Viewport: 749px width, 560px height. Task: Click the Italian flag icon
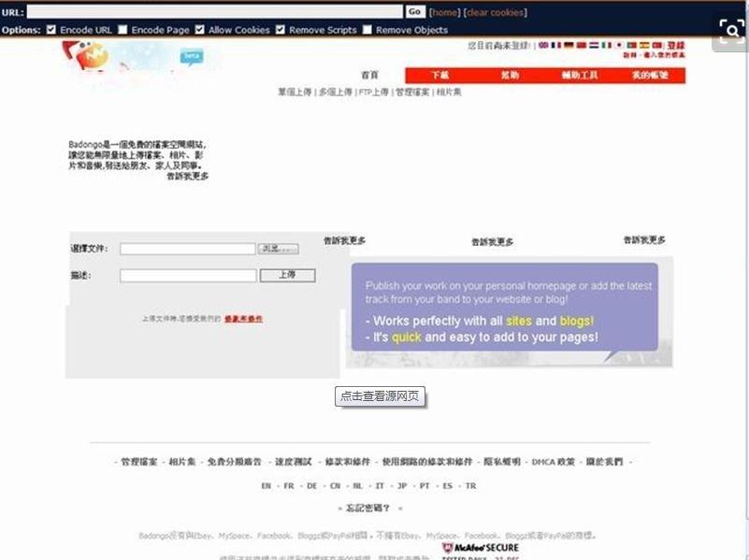[x=607, y=45]
